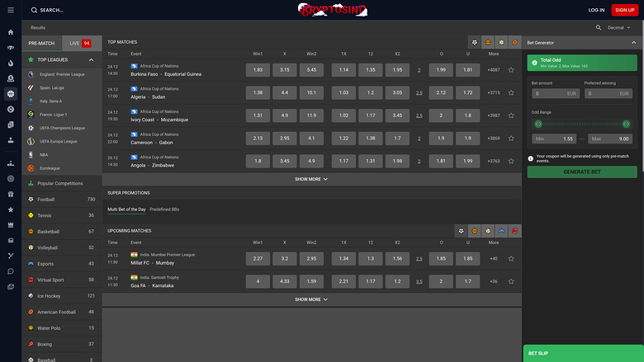The image size is (644, 362).
Task: Favorite the Millat FC - Mumbay match
Action: (x=511, y=259)
